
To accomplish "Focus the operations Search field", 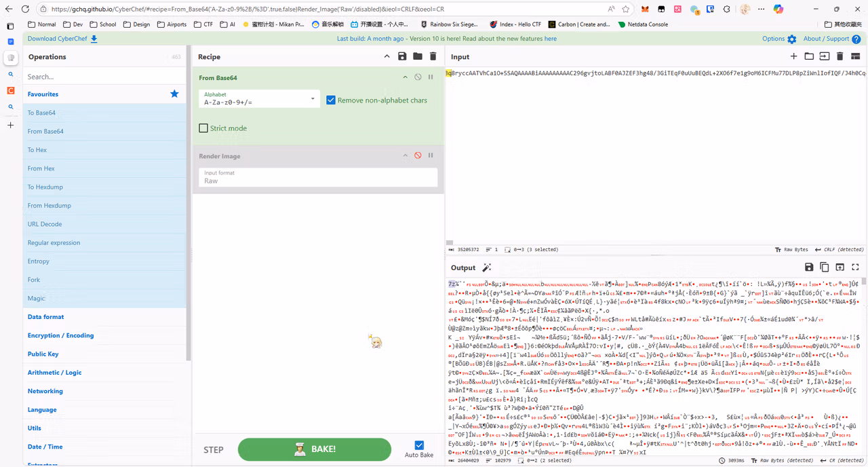I will [105, 77].
